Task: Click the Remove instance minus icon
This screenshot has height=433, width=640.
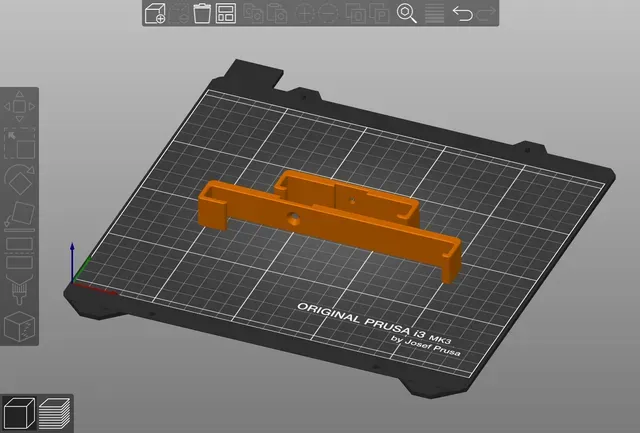Action: [x=328, y=13]
